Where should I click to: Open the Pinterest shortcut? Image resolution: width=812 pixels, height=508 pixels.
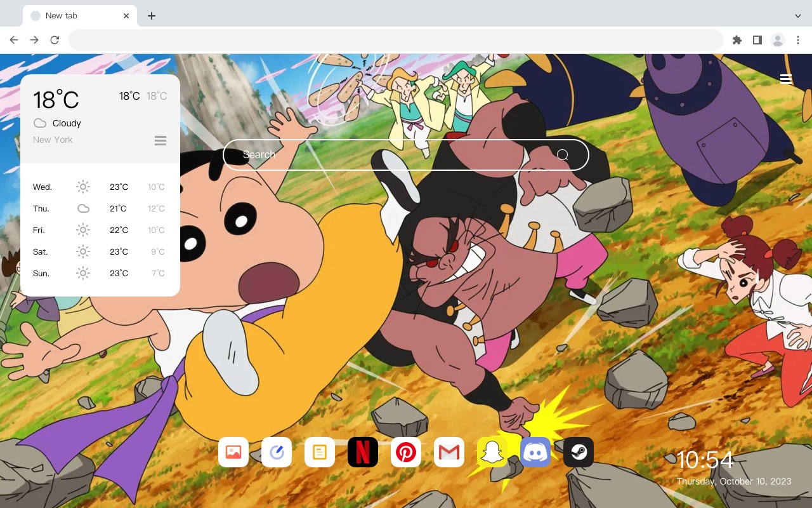point(406,452)
